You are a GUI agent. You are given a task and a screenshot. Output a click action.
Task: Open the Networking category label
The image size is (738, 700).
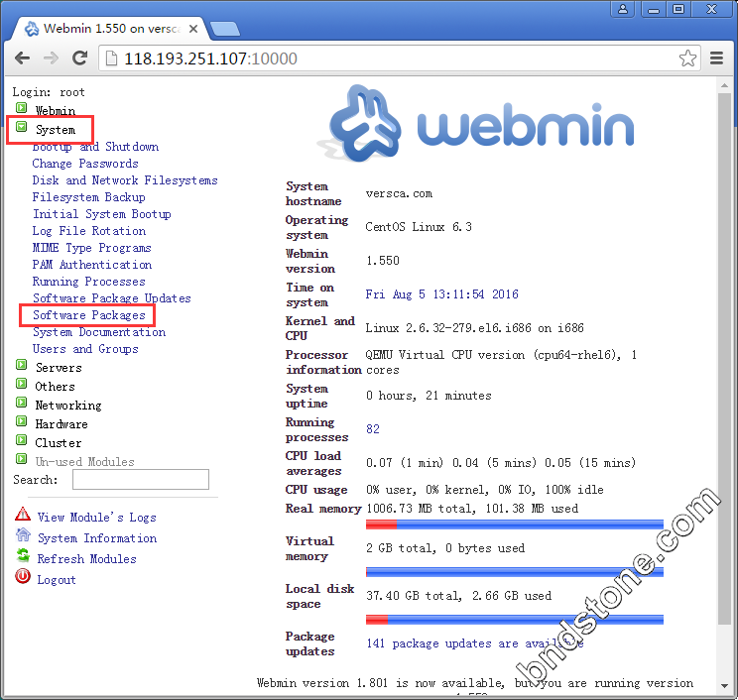pyautogui.click(x=68, y=406)
